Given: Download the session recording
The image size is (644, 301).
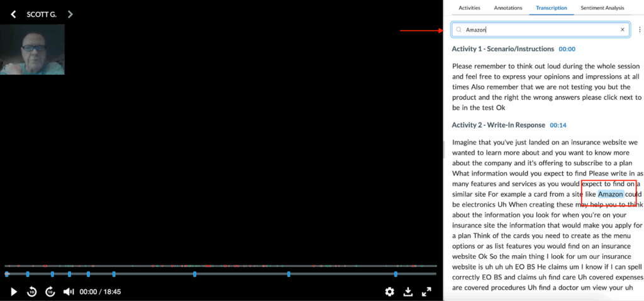Looking at the screenshot, I should [x=408, y=292].
